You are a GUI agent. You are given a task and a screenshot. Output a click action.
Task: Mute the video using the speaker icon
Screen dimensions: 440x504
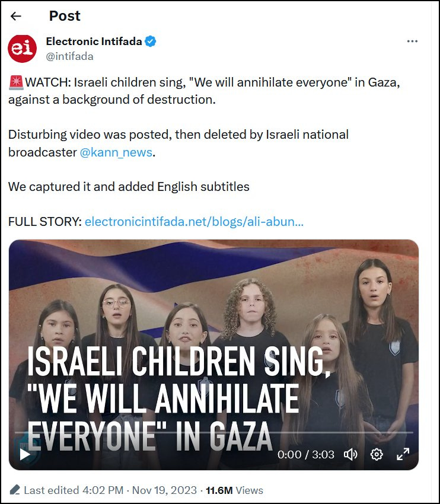(x=350, y=454)
